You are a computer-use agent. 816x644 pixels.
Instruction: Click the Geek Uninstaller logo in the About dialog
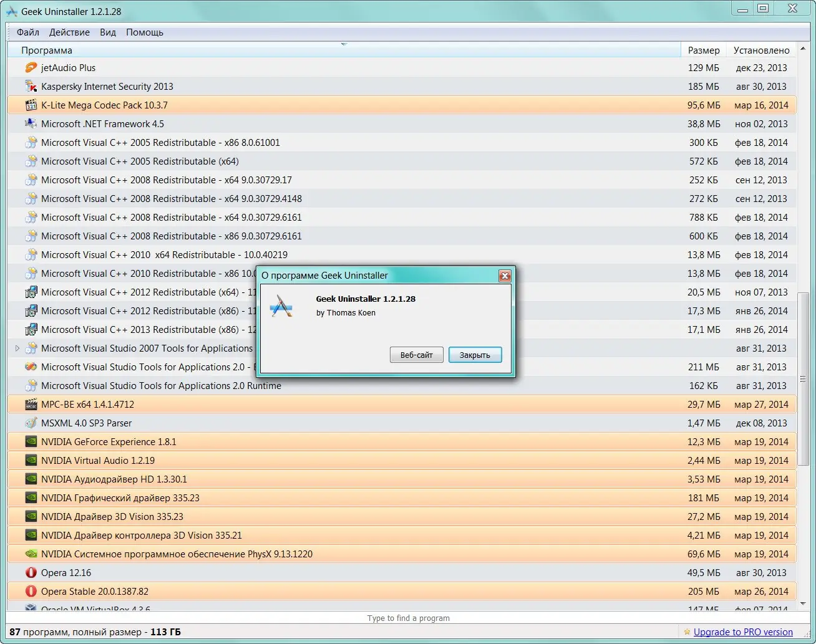pos(281,306)
